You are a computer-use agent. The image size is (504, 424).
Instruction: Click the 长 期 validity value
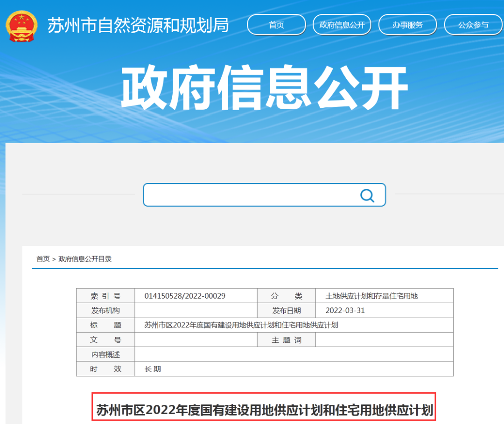coord(153,369)
